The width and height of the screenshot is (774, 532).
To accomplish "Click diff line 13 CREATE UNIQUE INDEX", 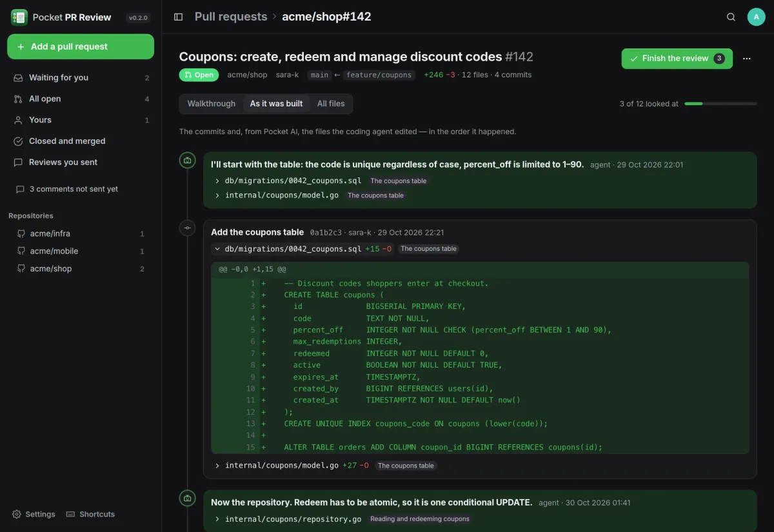I will [480, 424].
